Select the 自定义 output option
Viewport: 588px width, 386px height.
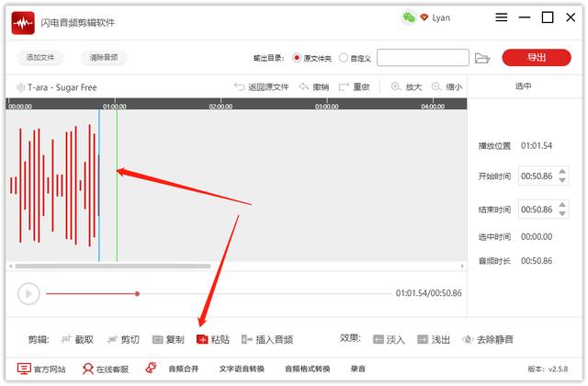click(x=355, y=58)
